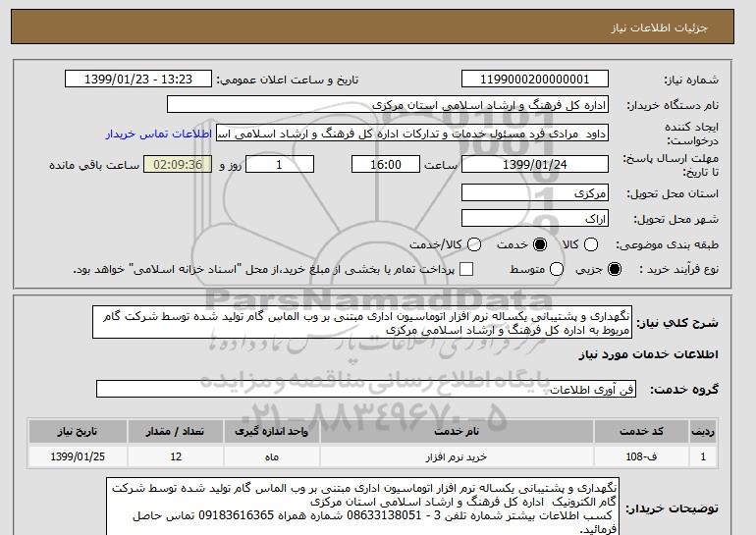Image resolution: width=756 pixels, height=535 pixels.
Task: Click the delivery city field اراک
Action: click(x=535, y=218)
